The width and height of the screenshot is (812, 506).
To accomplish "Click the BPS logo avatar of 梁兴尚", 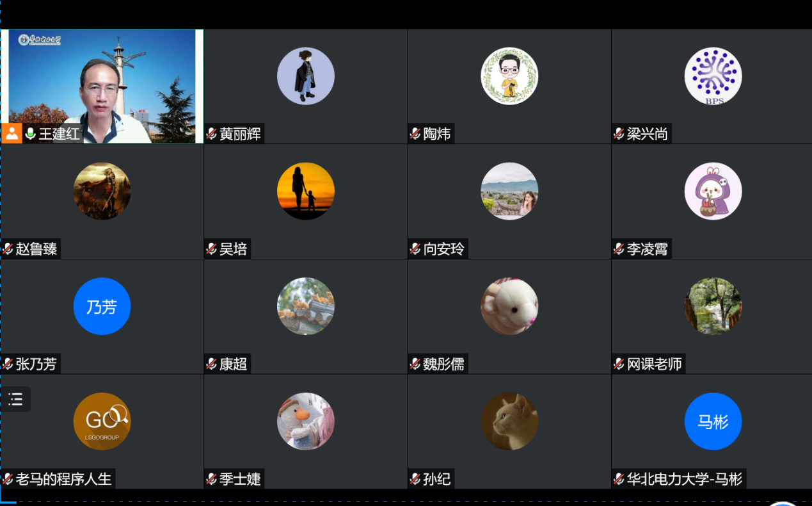I will pyautogui.click(x=713, y=76).
